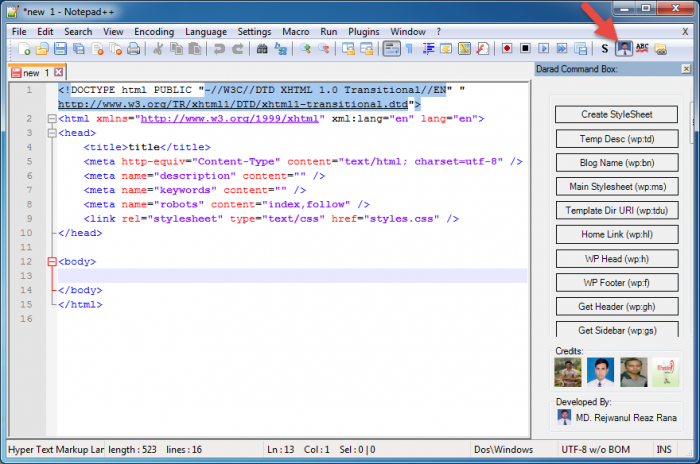
Task: Open the Encoding menu
Action: point(153,31)
